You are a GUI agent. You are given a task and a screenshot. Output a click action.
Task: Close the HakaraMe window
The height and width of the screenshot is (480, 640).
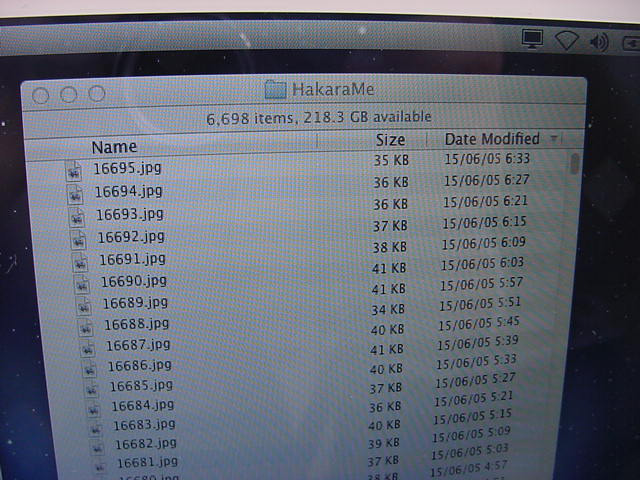[x=40, y=96]
